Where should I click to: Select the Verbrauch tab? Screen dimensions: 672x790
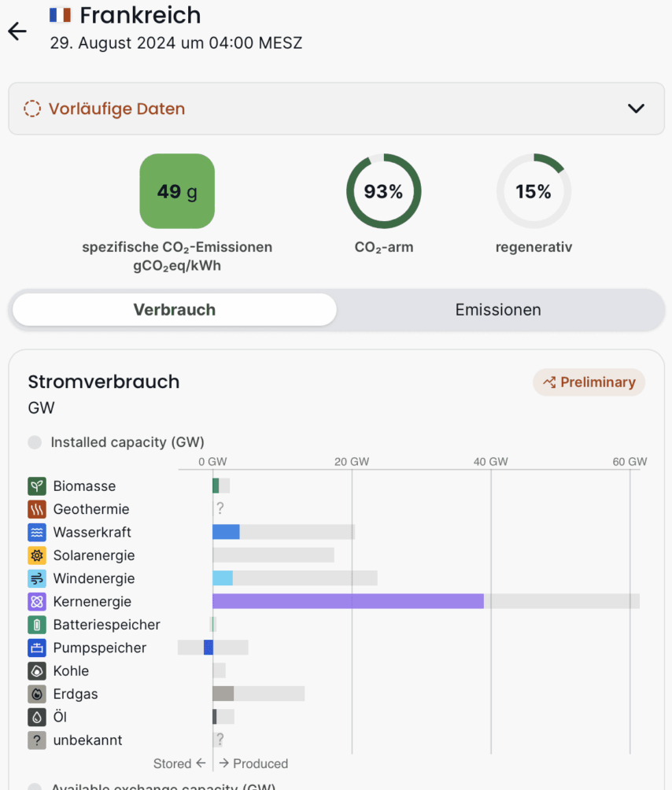(x=175, y=310)
